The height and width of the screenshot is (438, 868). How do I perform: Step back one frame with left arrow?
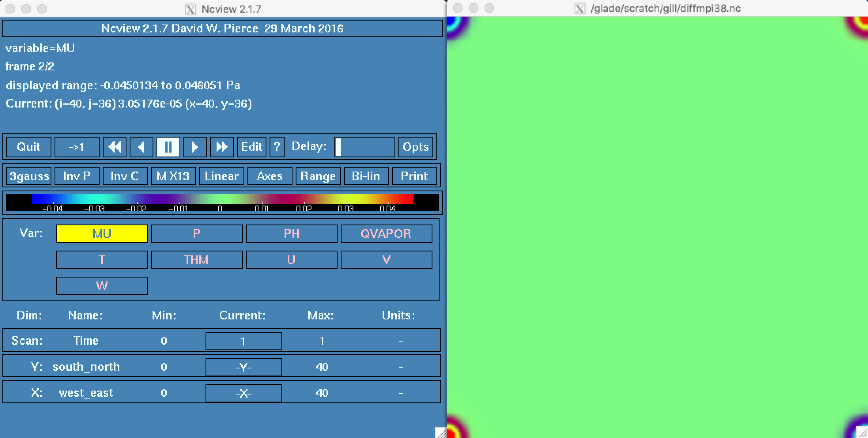(141, 147)
